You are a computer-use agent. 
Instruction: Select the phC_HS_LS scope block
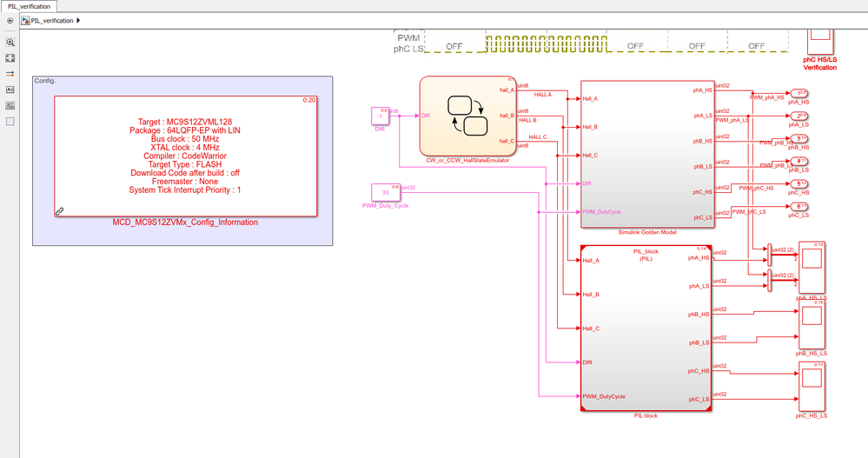click(x=812, y=387)
